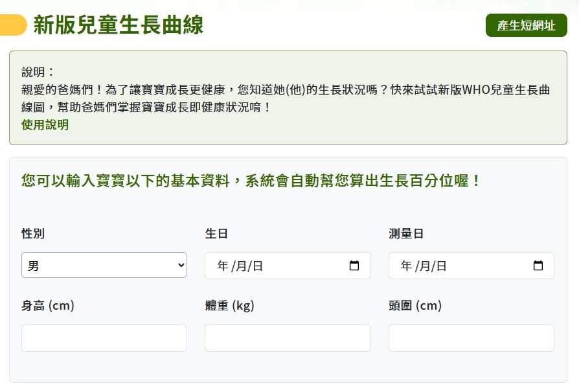Click the 產生短網址 button
Screen dimensions: 579x392
pyautogui.click(x=526, y=25)
